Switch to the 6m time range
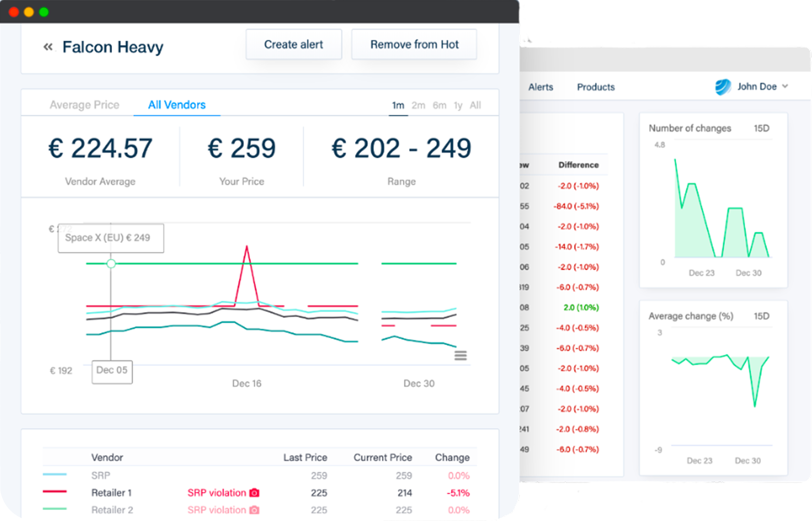The image size is (812, 521). (x=439, y=105)
